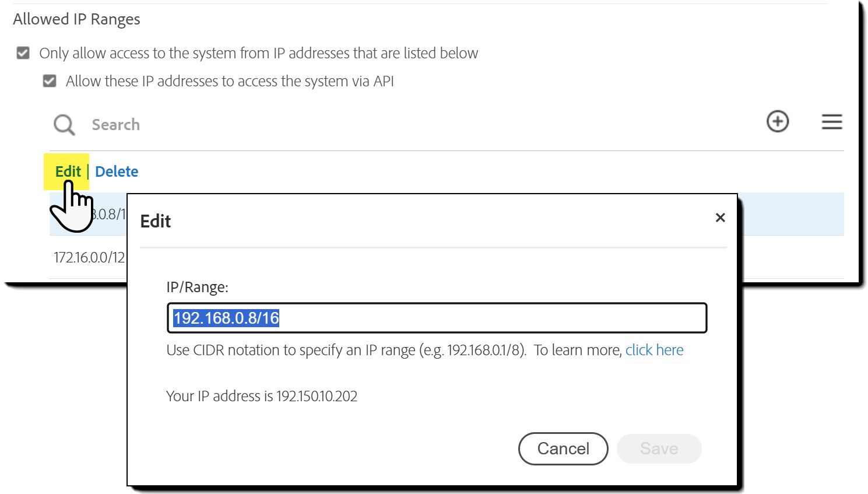Click the 'IP/Range:' field label
The image size is (868, 494).
coord(197,287)
